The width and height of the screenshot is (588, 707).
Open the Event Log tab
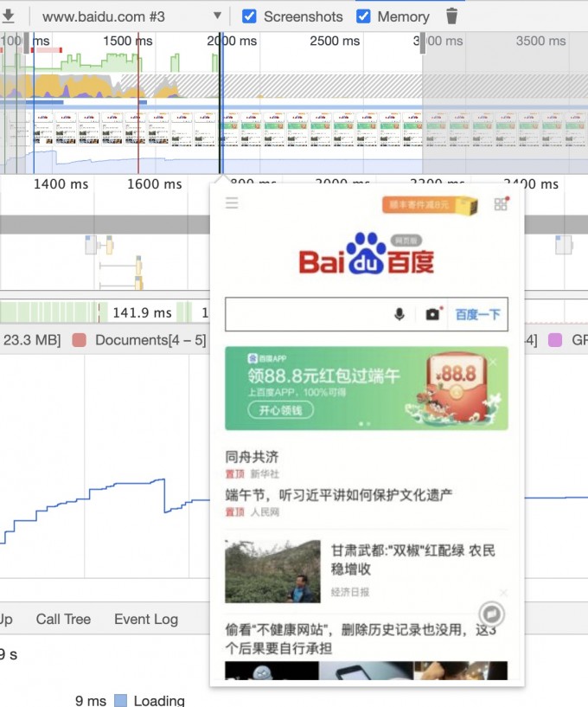146,619
